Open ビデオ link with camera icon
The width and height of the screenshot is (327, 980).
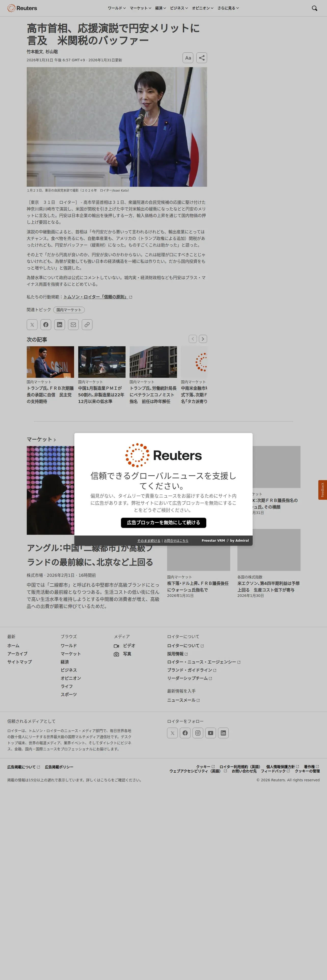[x=125, y=646]
